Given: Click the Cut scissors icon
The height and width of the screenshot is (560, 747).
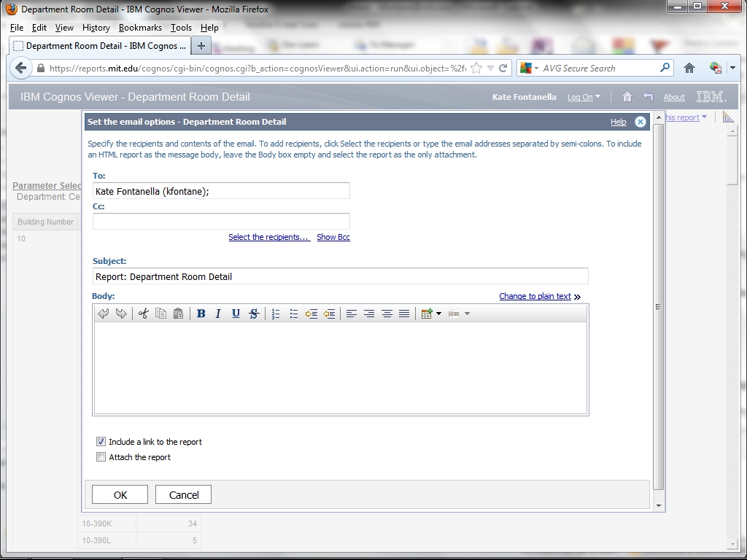Looking at the screenshot, I should coord(143,314).
